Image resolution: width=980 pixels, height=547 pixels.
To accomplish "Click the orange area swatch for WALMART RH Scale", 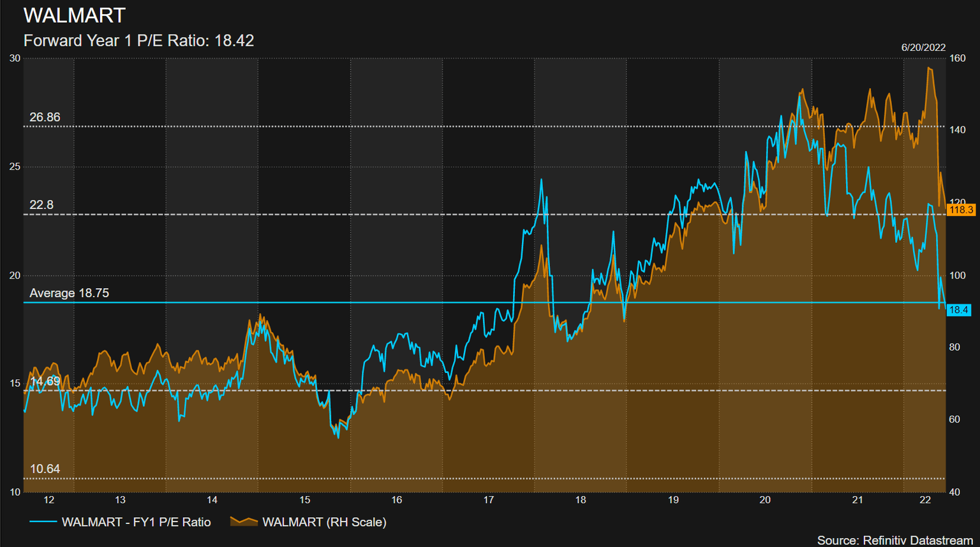I will tap(244, 521).
